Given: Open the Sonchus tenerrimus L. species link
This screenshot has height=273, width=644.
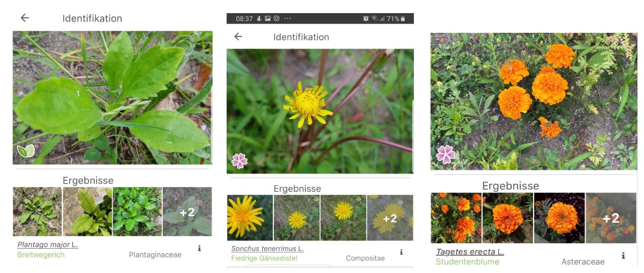Looking at the screenshot, I should click(268, 248).
